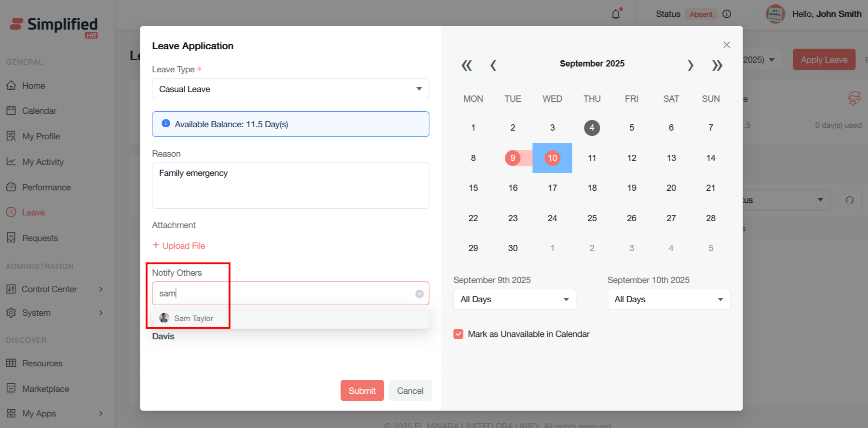Viewport: 868px width, 428px height.
Task: Click the Upload File link
Action: tap(179, 246)
